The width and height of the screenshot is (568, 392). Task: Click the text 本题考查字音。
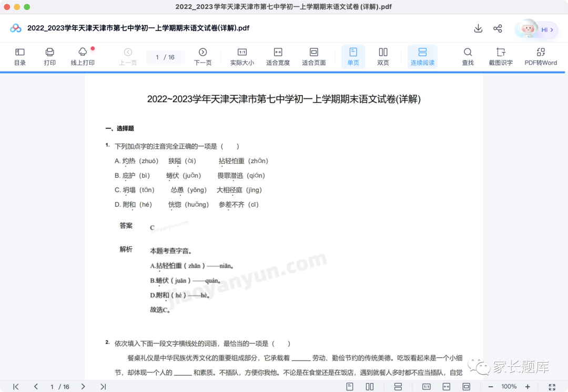[170, 250]
